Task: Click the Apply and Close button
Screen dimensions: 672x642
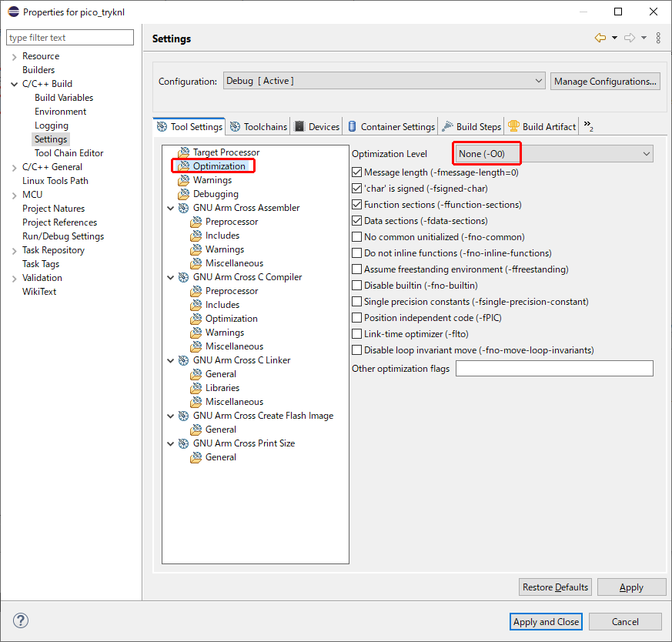Action: [x=547, y=622]
